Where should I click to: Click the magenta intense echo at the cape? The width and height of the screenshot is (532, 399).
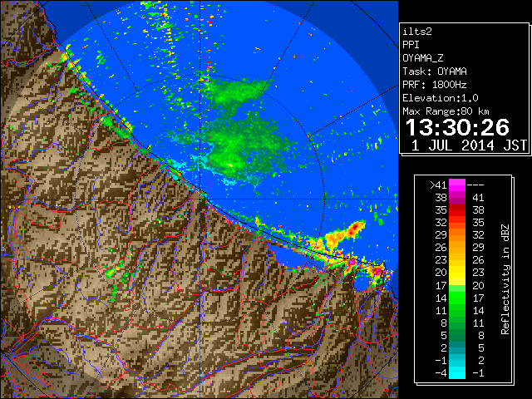coord(377,271)
